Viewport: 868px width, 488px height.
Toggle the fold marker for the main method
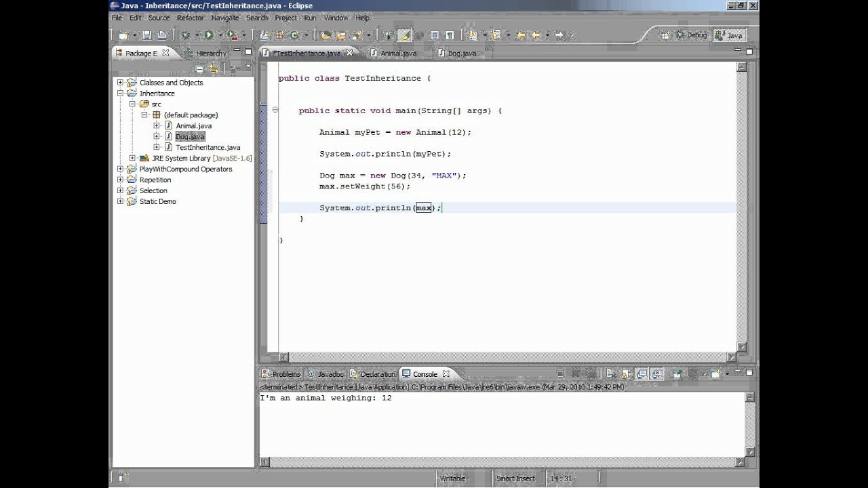click(x=275, y=110)
